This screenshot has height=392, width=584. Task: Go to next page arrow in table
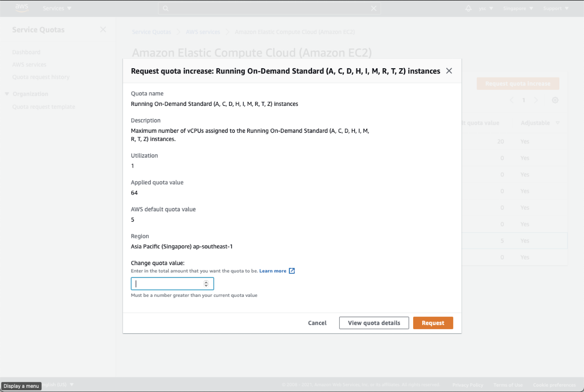[x=536, y=100]
